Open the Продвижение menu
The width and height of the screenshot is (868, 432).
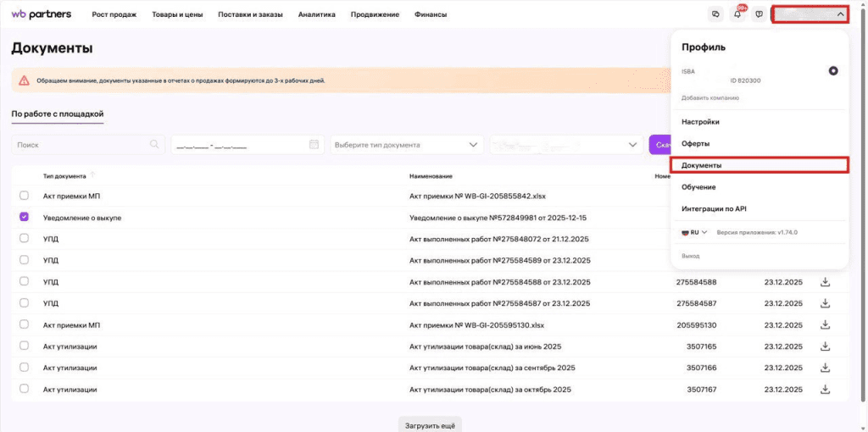375,15
